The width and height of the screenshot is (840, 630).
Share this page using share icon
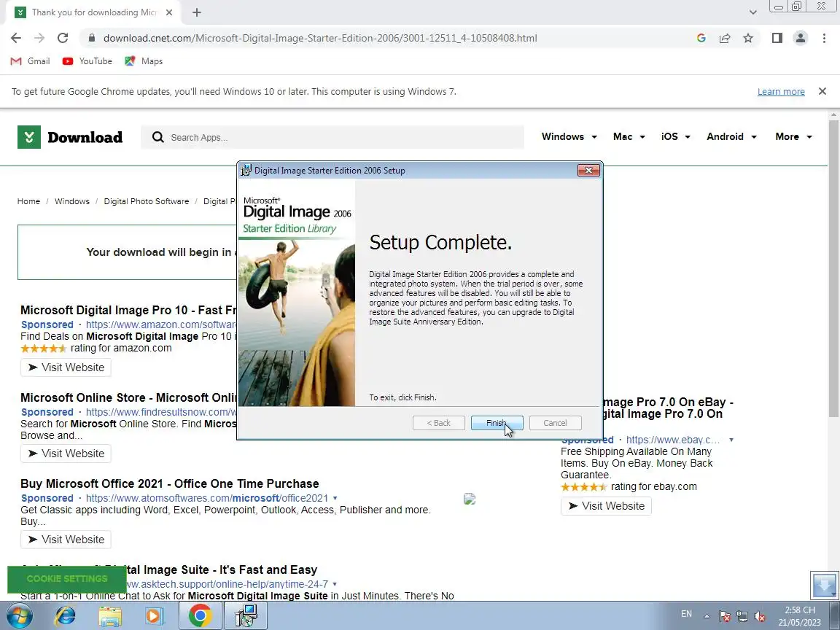tap(725, 38)
